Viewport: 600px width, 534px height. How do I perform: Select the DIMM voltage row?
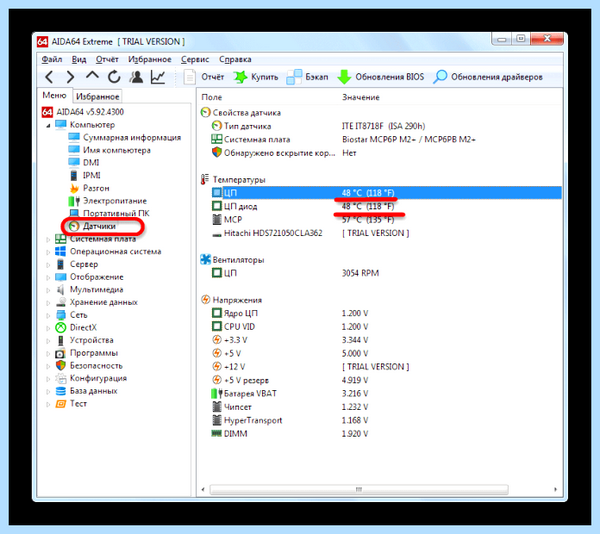381,433
